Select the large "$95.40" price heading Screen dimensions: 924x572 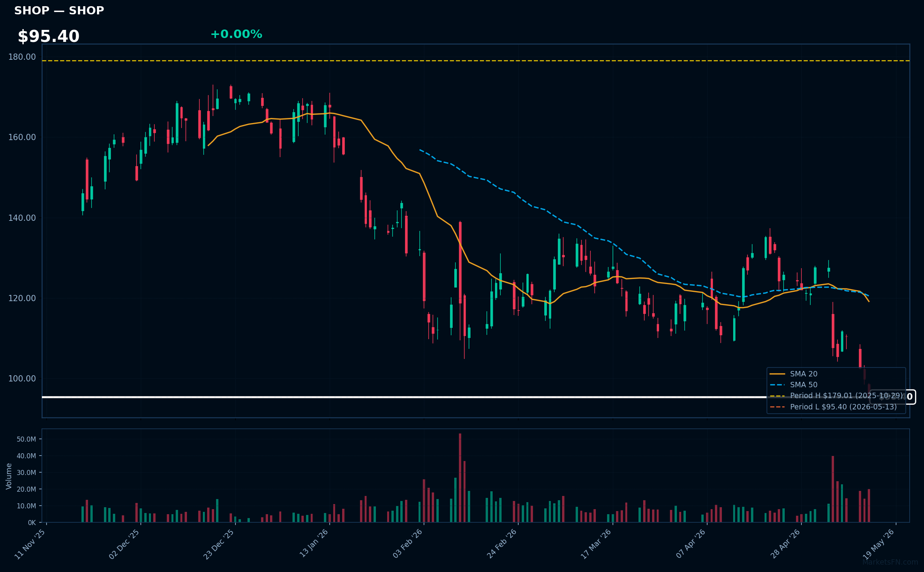tap(48, 36)
